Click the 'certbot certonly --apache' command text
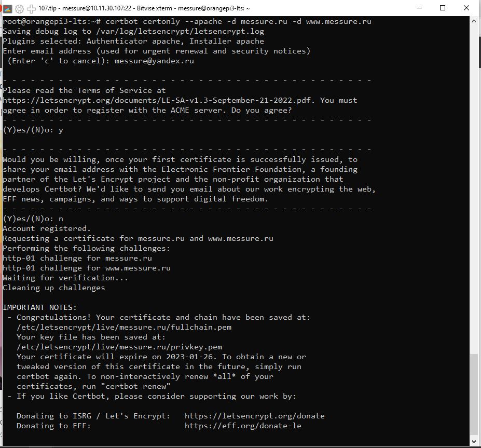481x448 pixels. click(163, 21)
